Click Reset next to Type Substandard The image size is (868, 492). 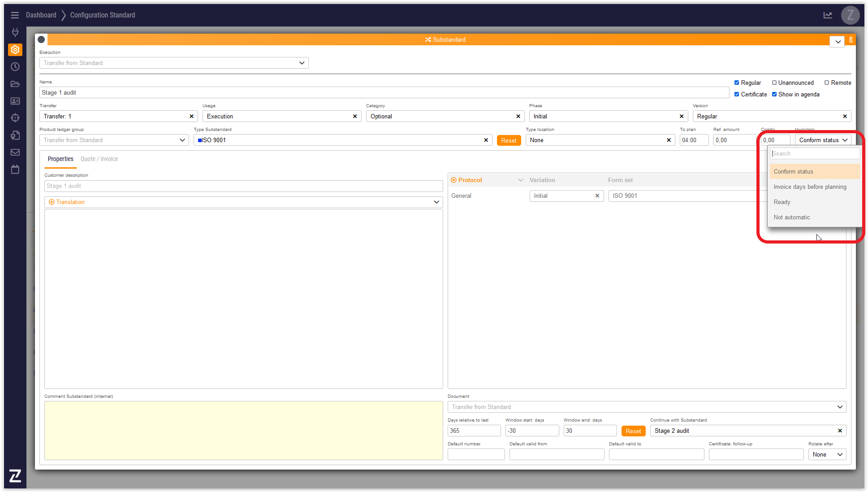[509, 140]
